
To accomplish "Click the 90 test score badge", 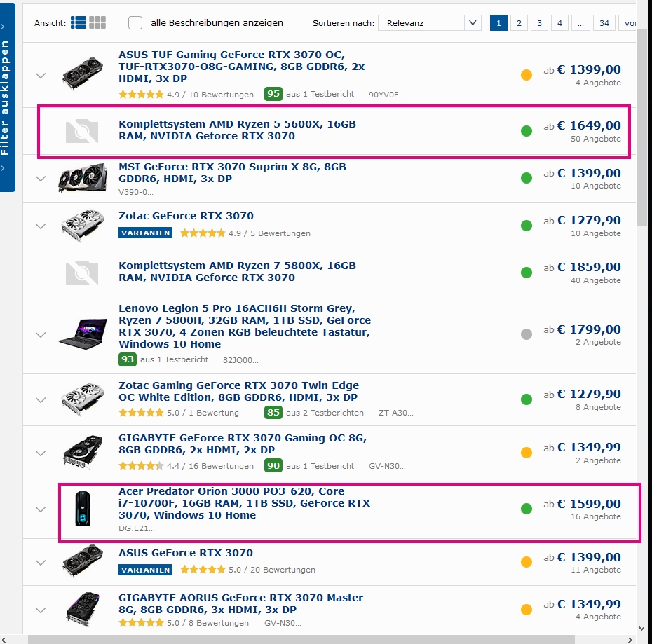I will [x=273, y=465].
